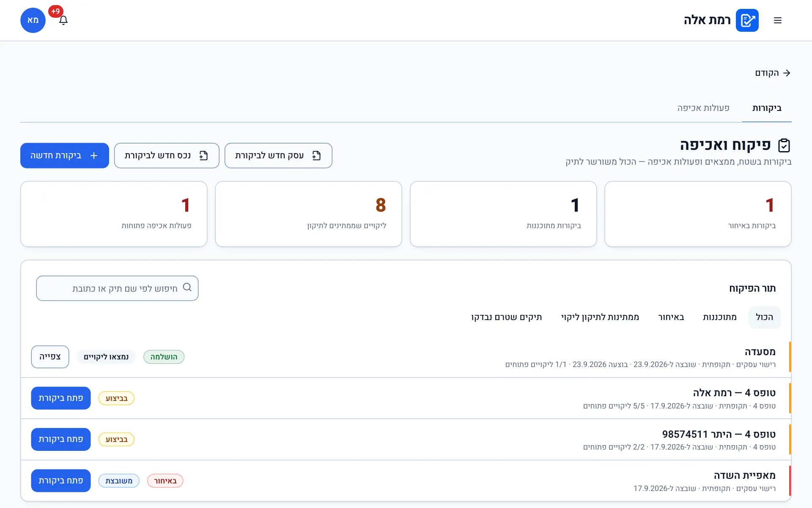Screen dimensions: 812x508
Task: Open audit for טופס 4 — היתר 98574511
Action: (x=61, y=439)
